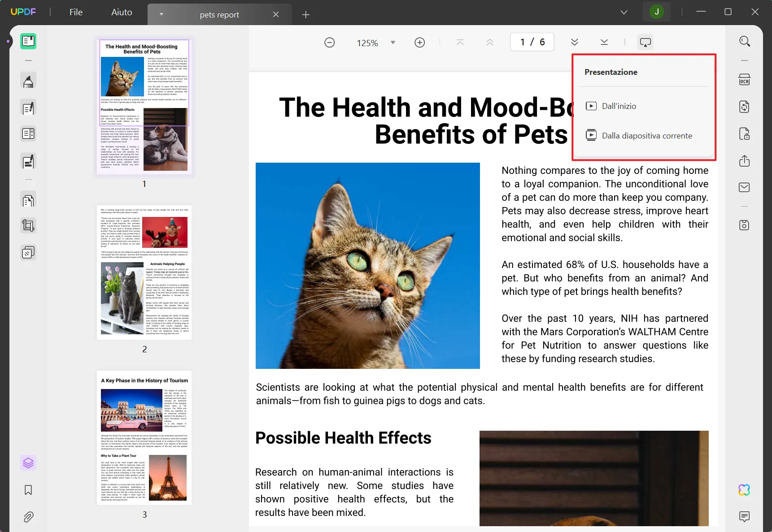Screen dimensions: 772x532
Task: Open the Share panel on the right
Action: (745, 161)
